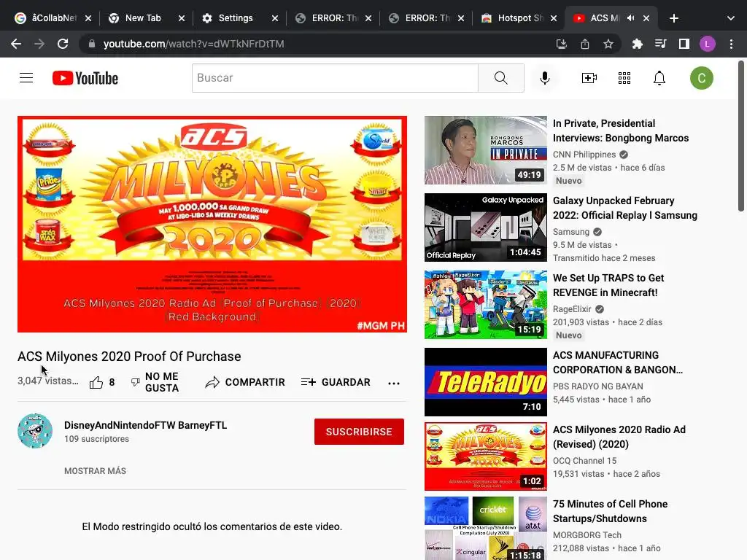Open the OCQ Channel 15 link
Screen dimensions: 747x560
[x=584, y=461]
